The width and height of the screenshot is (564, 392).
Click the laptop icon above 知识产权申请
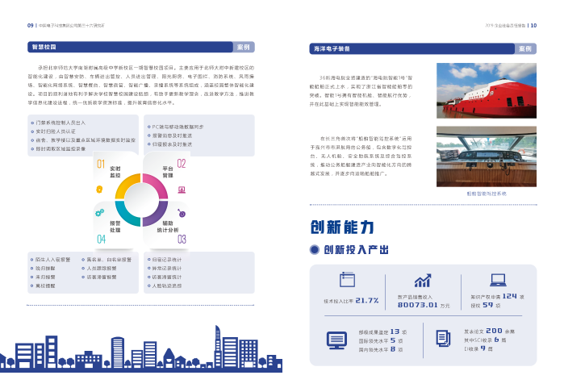tap(498, 280)
